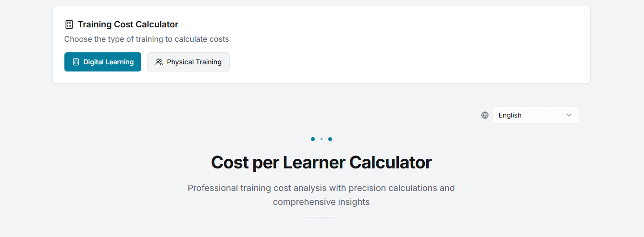The height and width of the screenshot is (237, 644).
Task: Click the chevron arrow in the English dropdown
Action: (569, 115)
